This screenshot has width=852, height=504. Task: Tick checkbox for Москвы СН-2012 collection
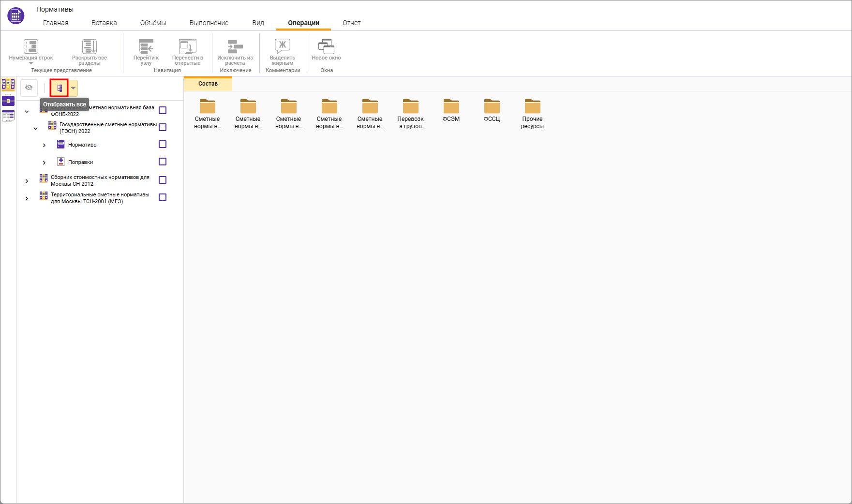pos(163,180)
